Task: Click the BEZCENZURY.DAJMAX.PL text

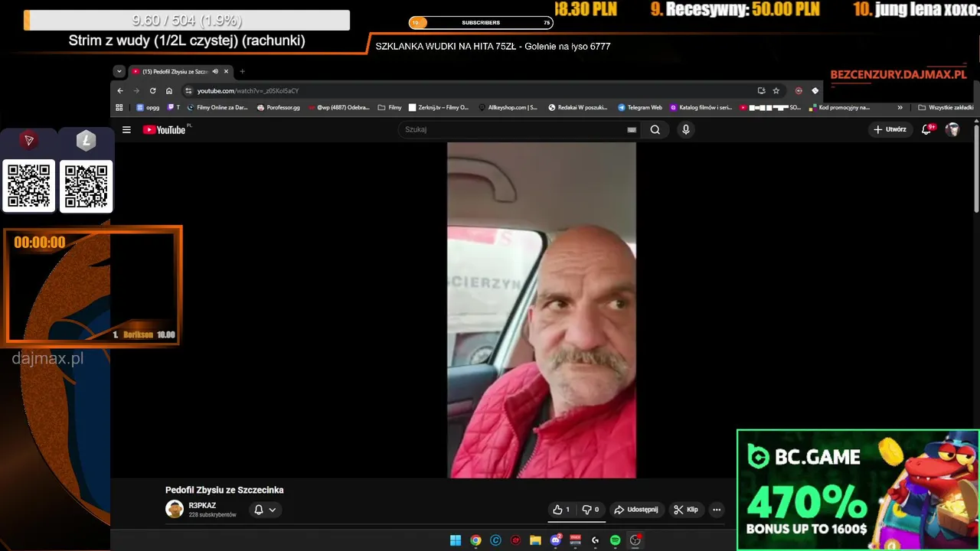Action: (x=899, y=75)
